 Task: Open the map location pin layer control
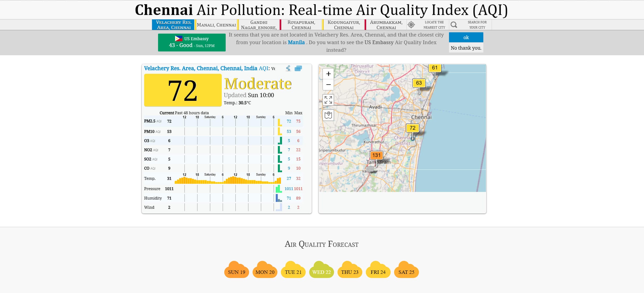pos(328,115)
